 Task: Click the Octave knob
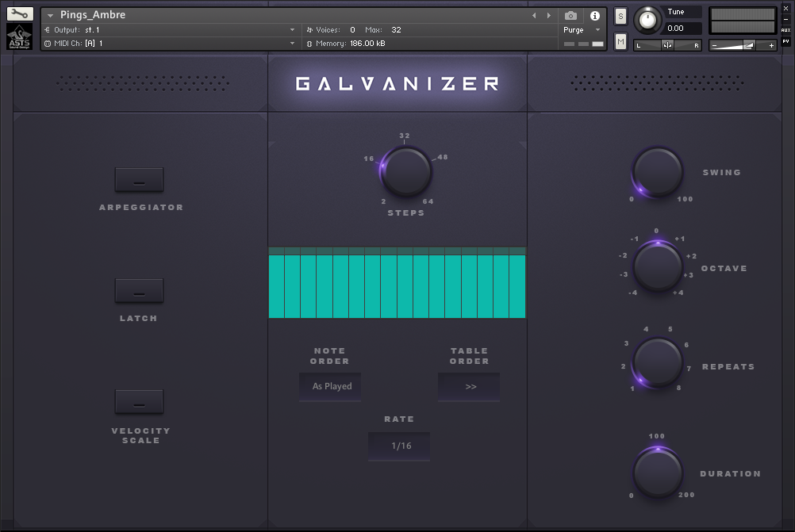point(658,266)
